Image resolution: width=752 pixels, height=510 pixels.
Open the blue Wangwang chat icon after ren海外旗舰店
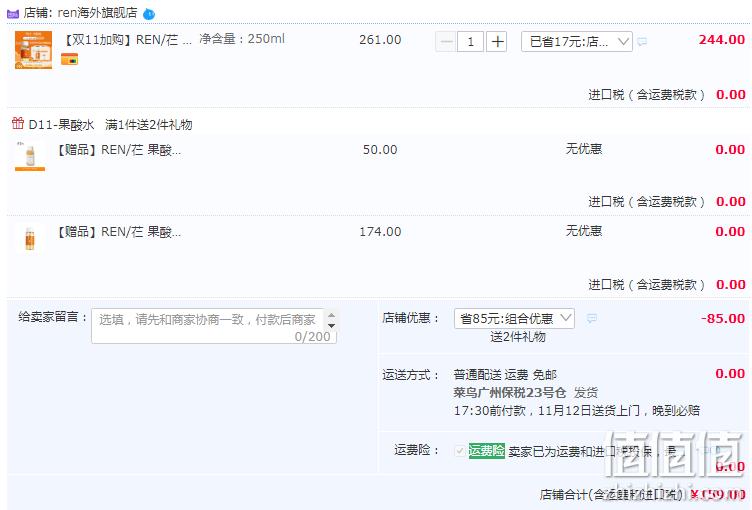click(x=149, y=14)
